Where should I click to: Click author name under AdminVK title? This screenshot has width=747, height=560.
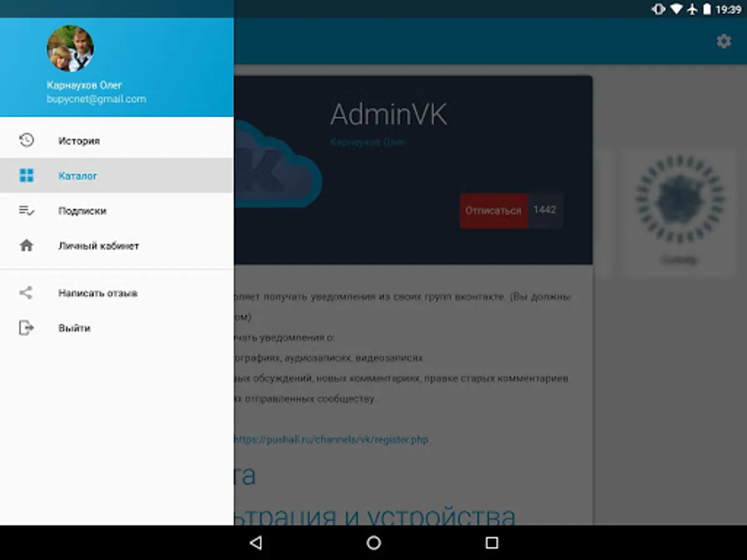pyautogui.click(x=367, y=142)
